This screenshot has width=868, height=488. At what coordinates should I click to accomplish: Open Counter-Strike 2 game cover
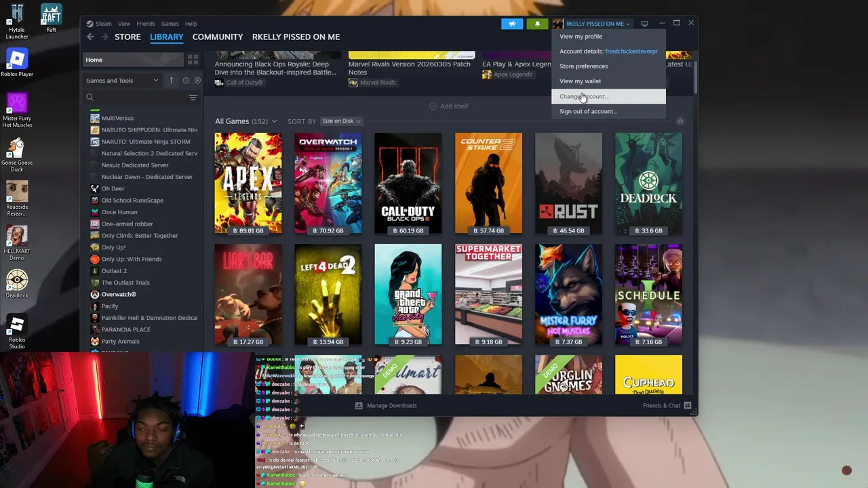(488, 184)
